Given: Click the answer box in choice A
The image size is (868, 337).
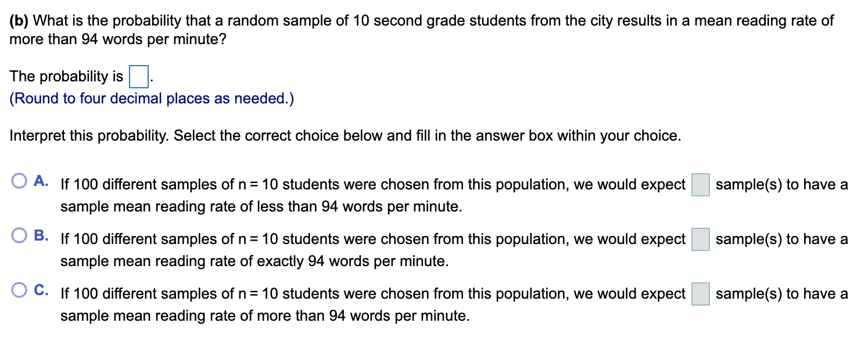Looking at the screenshot, I should (x=700, y=184).
